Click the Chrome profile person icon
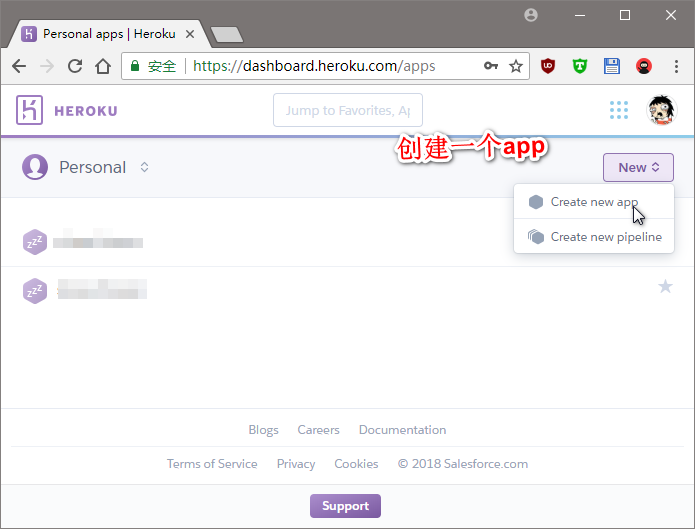 (531, 15)
